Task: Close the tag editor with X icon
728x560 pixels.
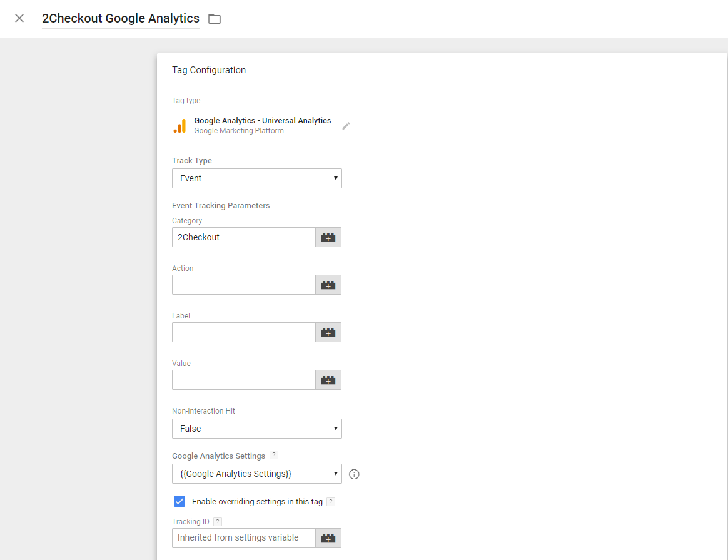Action: pyautogui.click(x=19, y=18)
